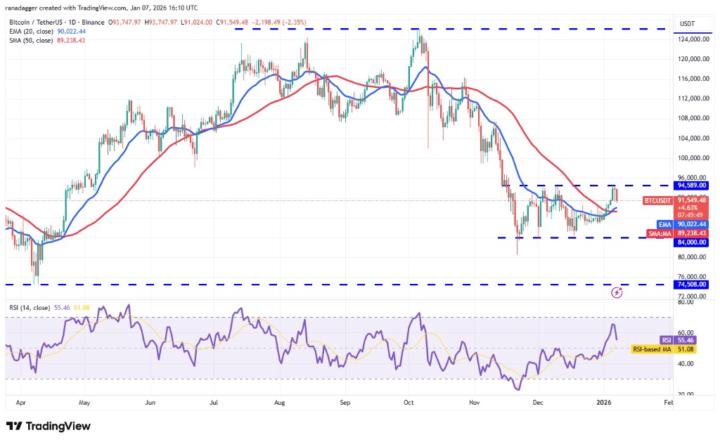Click the dashed 84,000 support line
This screenshot has width=720, height=442.
coord(583,238)
